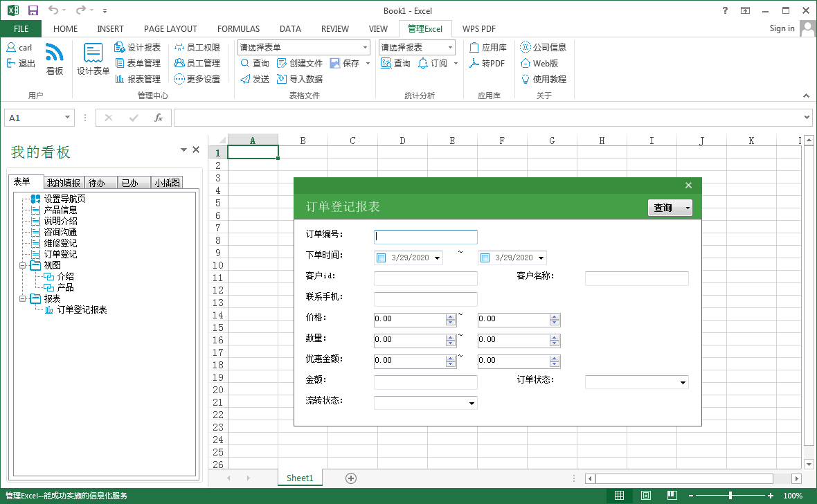The height and width of the screenshot is (504, 817).
Task: Collapse the 视图 tree node
Action: pyautogui.click(x=22, y=265)
